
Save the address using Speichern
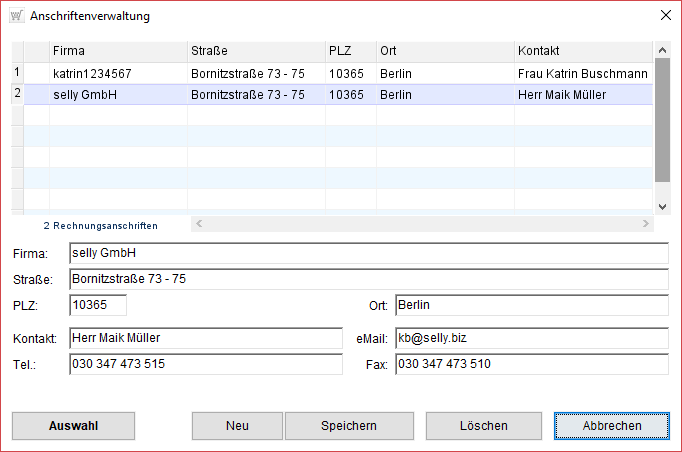coord(348,426)
